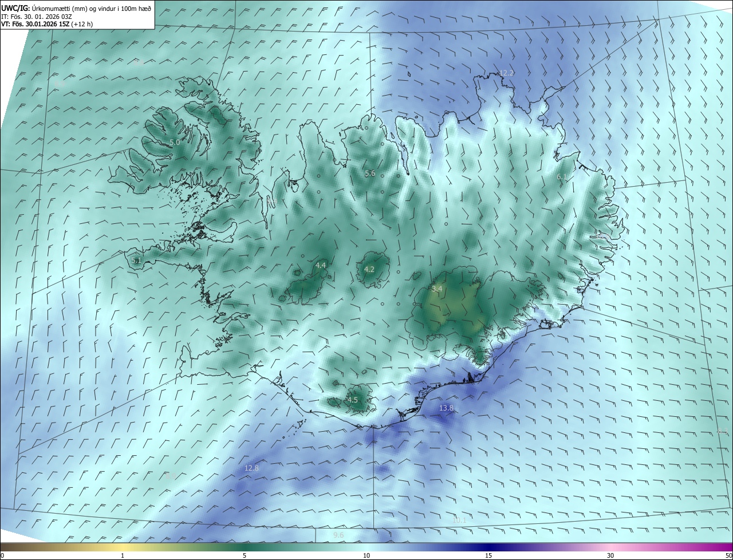Click the 4.5 value label on the southern glacier
Screen dimensions: 733x560
point(352,400)
